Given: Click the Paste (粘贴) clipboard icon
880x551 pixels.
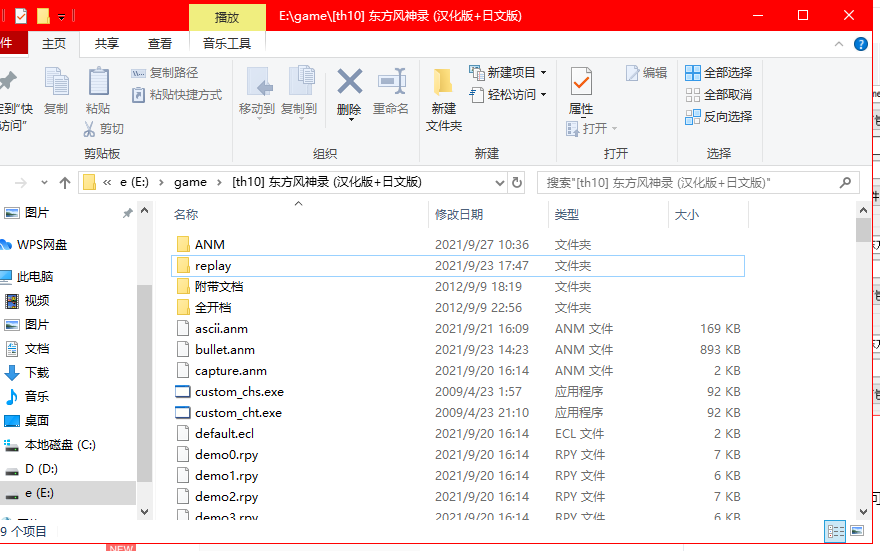Looking at the screenshot, I should coord(98,82).
